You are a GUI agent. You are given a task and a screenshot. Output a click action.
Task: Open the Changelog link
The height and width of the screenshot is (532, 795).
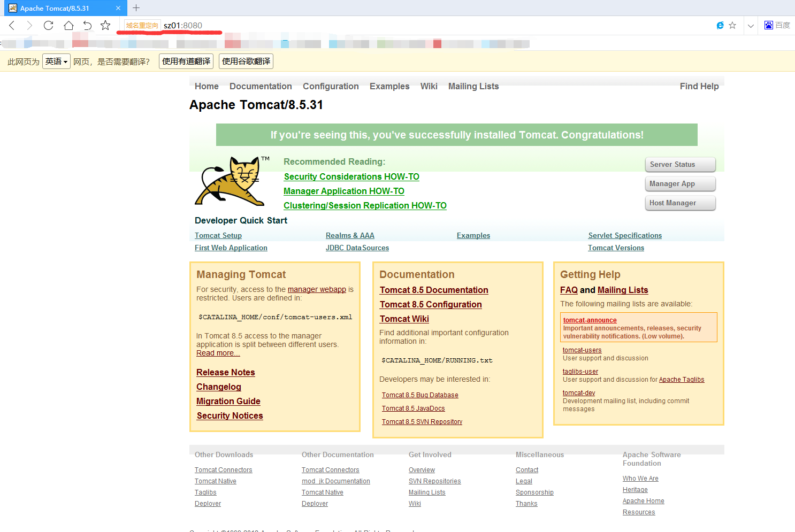click(219, 387)
